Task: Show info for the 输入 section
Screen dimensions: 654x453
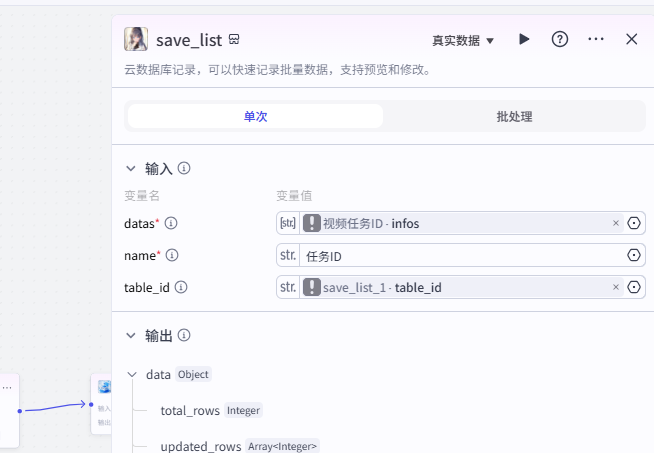Action: 184,168
